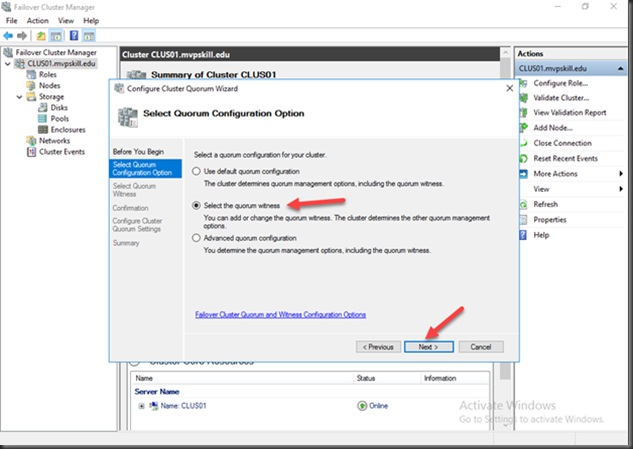Click the Disks icon under Storage

click(x=42, y=107)
